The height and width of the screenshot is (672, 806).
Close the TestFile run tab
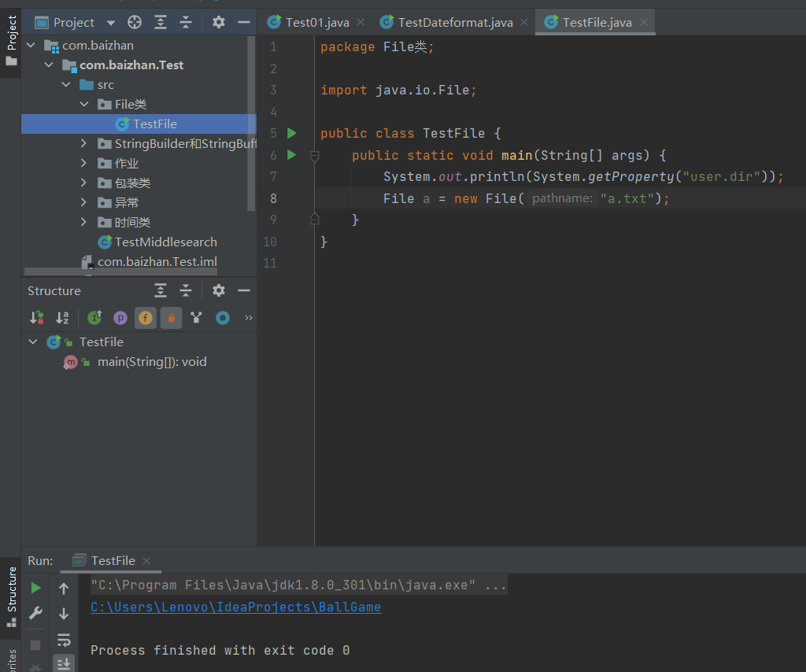coord(146,561)
